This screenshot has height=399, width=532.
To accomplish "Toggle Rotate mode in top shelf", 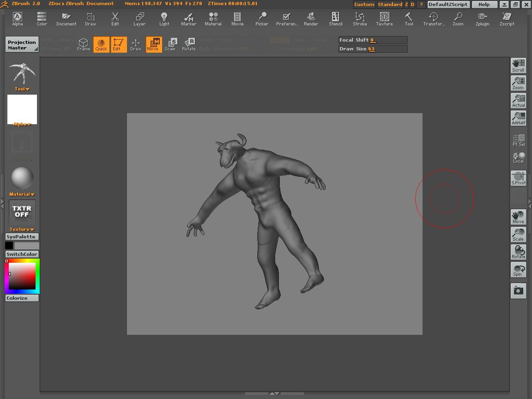I will [189, 44].
